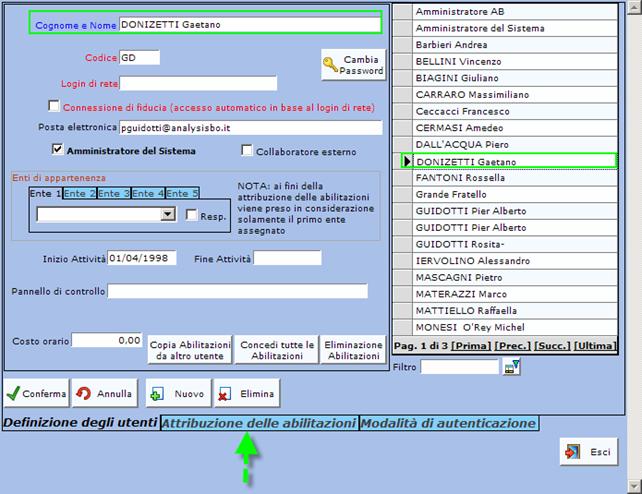Jump to last page via [Ultima]
This screenshot has width=642, height=494.
(595, 345)
